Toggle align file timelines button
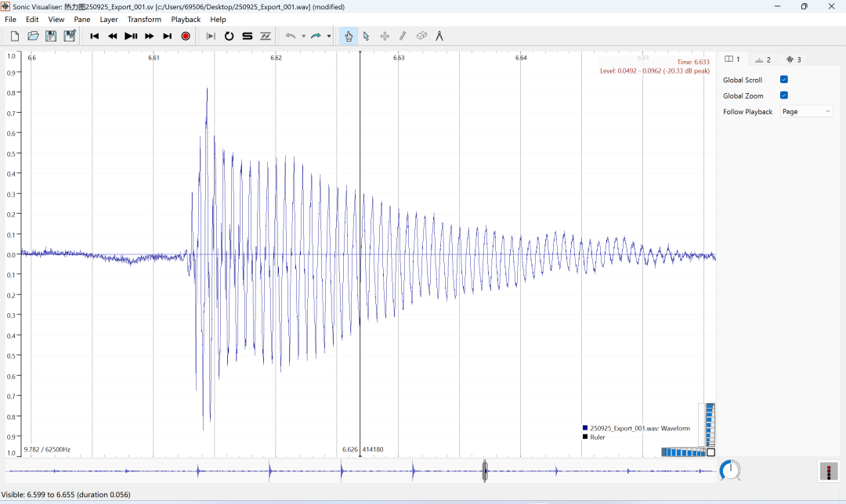Image resolution: width=846 pixels, height=504 pixels. pos(266,36)
